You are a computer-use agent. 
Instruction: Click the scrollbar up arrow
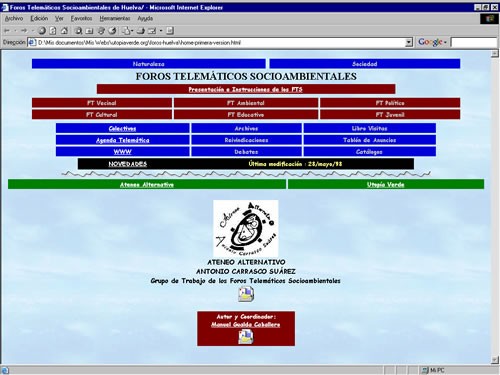495,54
